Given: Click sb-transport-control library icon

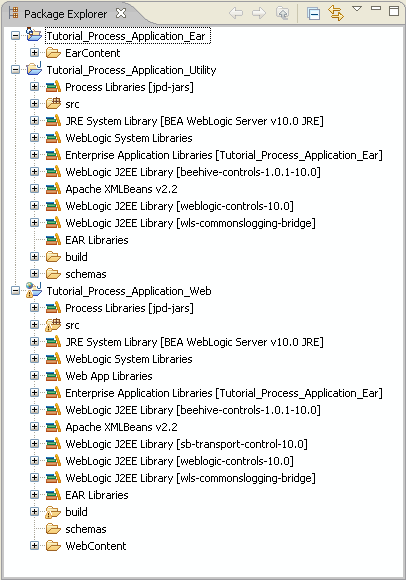Looking at the screenshot, I should click(x=53, y=444).
